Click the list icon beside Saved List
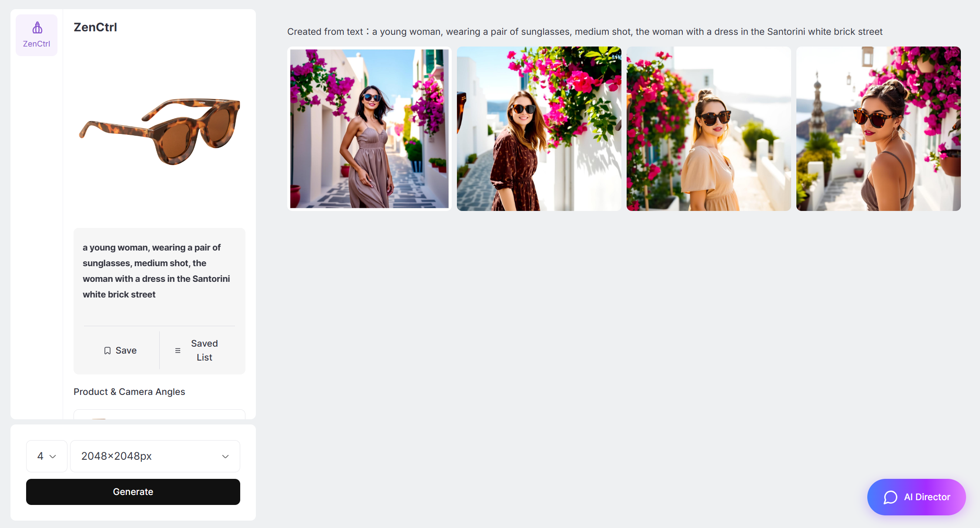Viewport: 980px width, 528px height. [178, 351]
